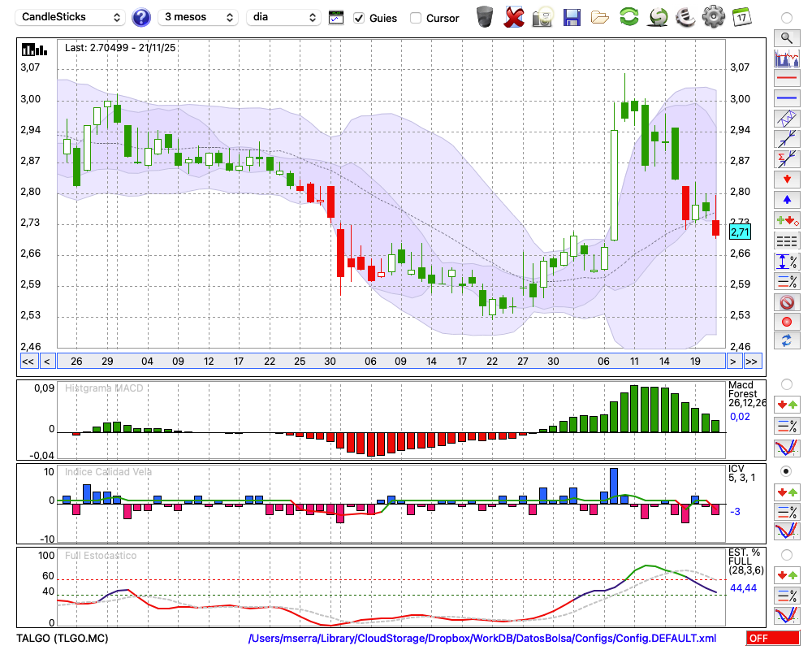
Task: Click the blue floppy disk save icon
Action: (572, 17)
